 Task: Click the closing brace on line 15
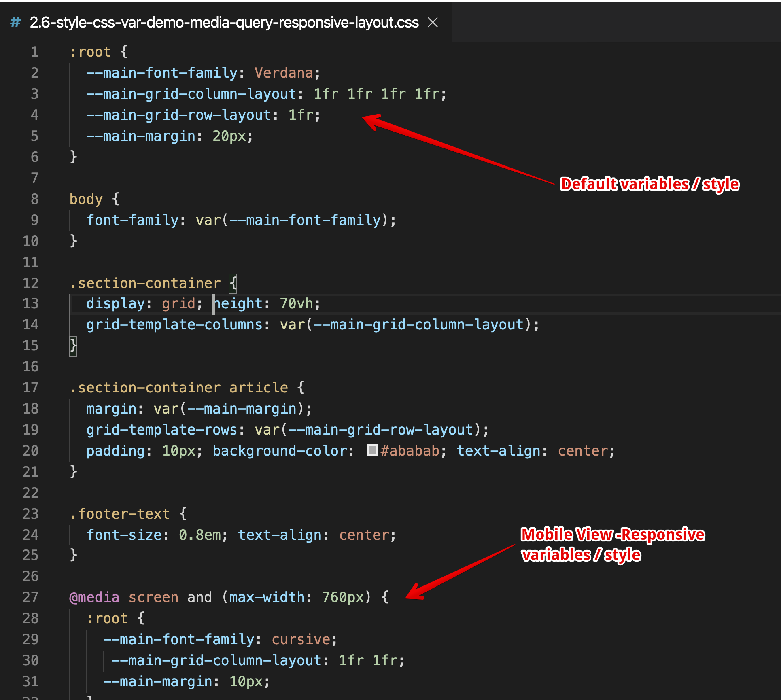[73, 345]
